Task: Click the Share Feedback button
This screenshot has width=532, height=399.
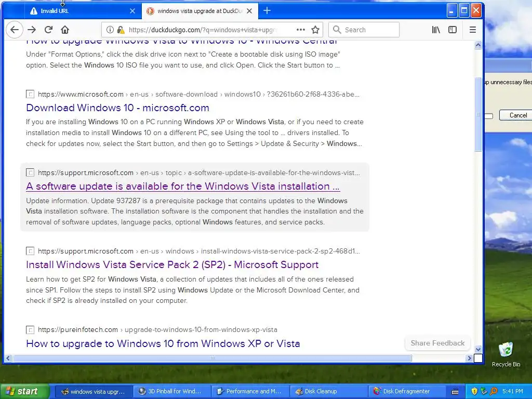Action: coord(437,343)
